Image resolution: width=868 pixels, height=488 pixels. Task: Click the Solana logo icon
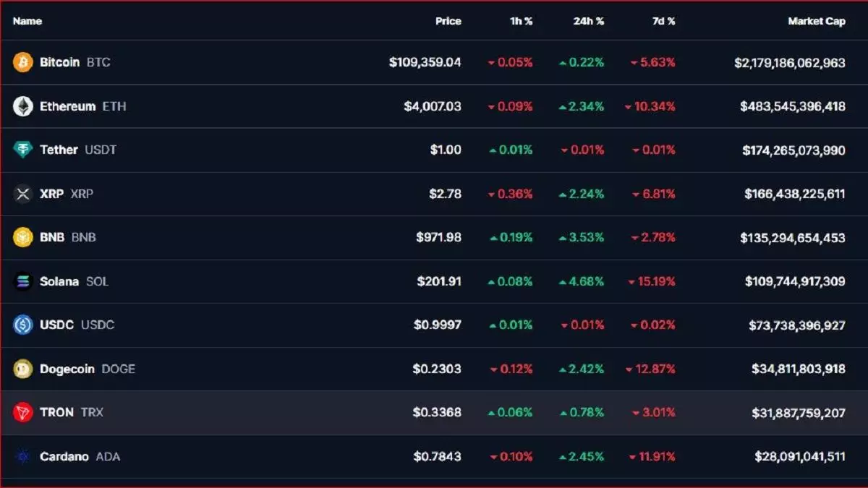pos(23,281)
